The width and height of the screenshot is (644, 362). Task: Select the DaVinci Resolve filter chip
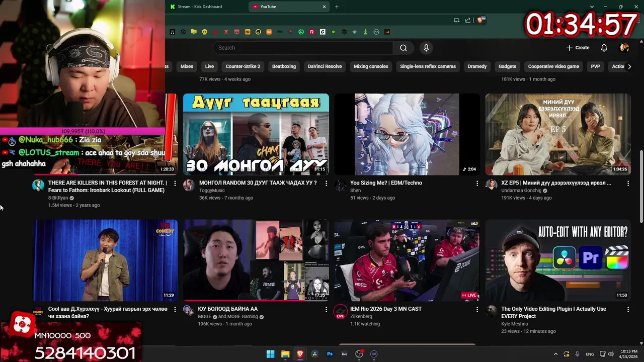325,66
